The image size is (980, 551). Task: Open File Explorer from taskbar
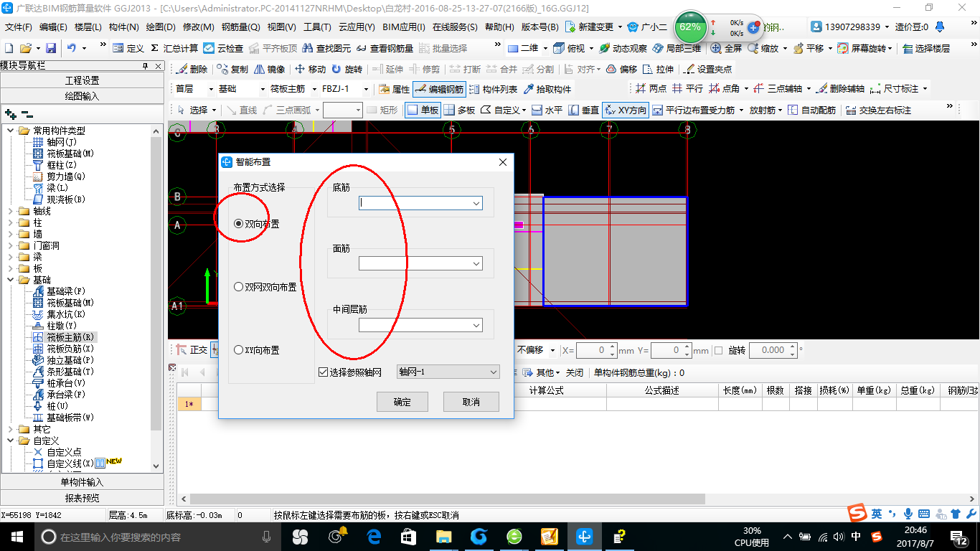click(443, 537)
